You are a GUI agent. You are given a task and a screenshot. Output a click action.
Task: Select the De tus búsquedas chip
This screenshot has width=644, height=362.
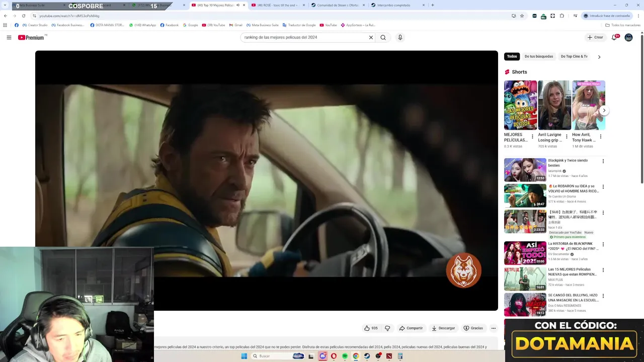pyautogui.click(x=539, y=56)
